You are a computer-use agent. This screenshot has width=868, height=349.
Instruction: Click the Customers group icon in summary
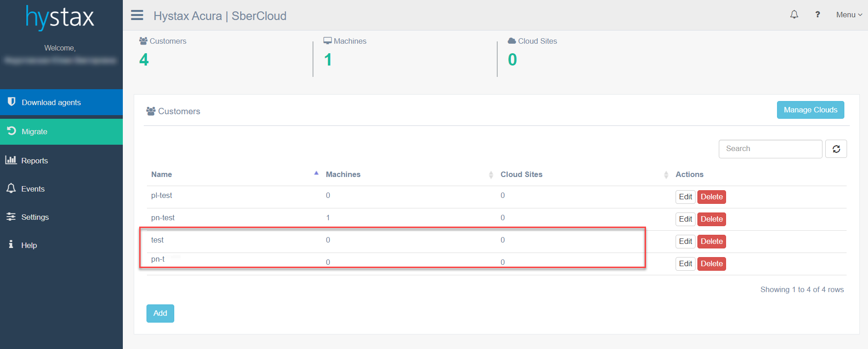coord(143,40)
